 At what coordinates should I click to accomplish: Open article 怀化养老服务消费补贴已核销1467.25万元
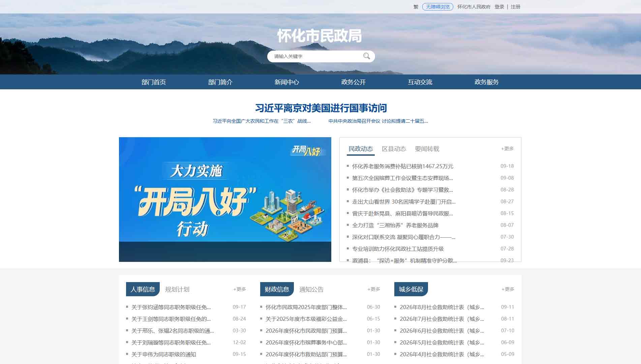click(403, 166)
